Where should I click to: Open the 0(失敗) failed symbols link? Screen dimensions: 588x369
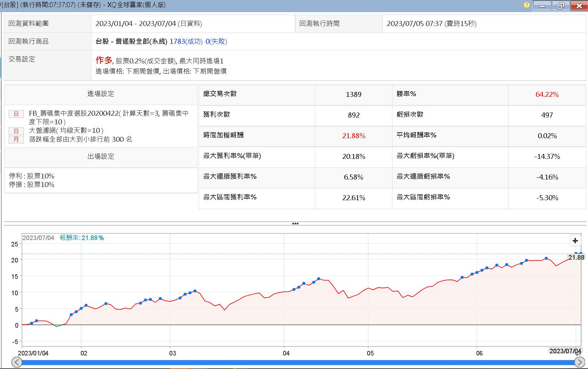point(216,41)
